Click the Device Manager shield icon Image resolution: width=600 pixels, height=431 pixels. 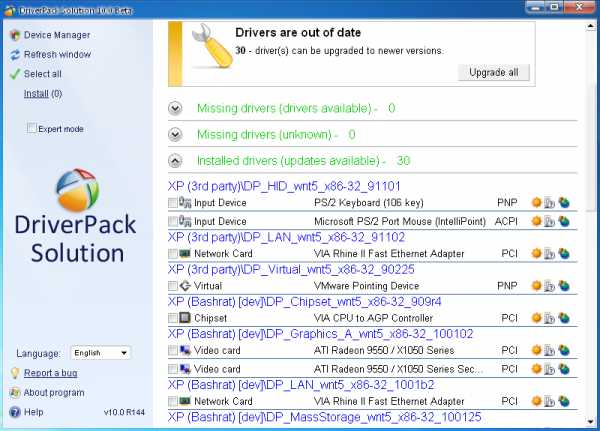tap(15, 35)
